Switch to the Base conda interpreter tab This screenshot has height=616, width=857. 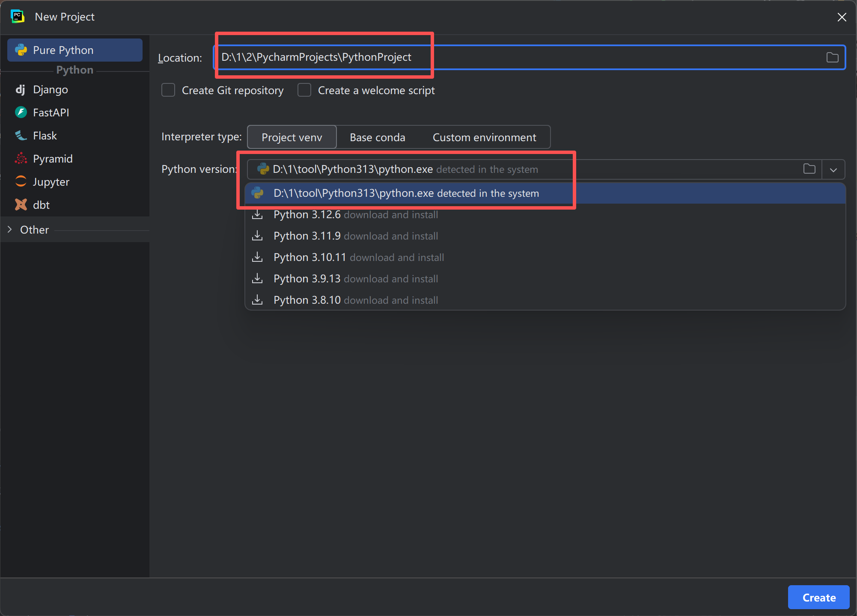click(377, 137)
